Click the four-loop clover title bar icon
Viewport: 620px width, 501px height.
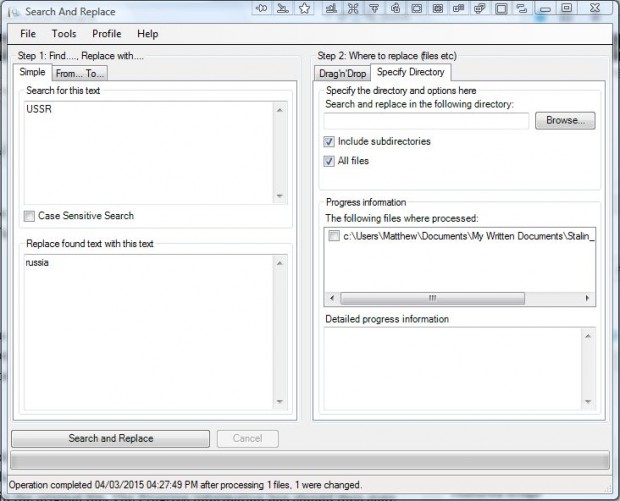click(x=353, y=8)
